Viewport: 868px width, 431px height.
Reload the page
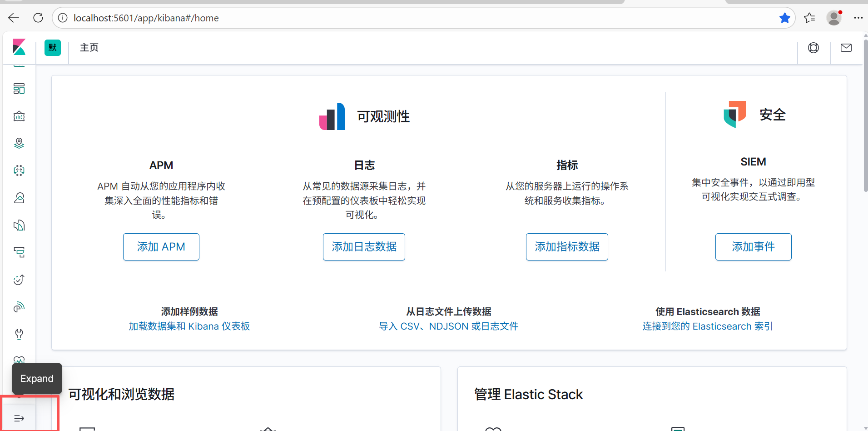coord(38,18)
